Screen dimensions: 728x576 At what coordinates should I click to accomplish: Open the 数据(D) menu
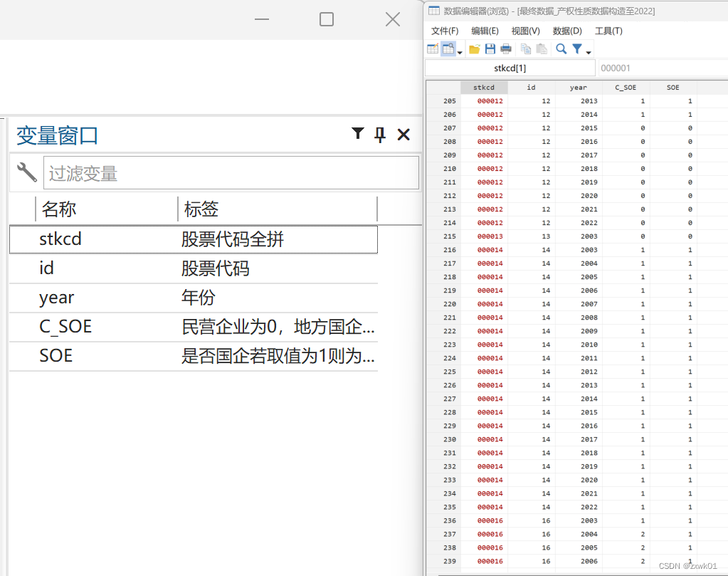click(567, 31)
